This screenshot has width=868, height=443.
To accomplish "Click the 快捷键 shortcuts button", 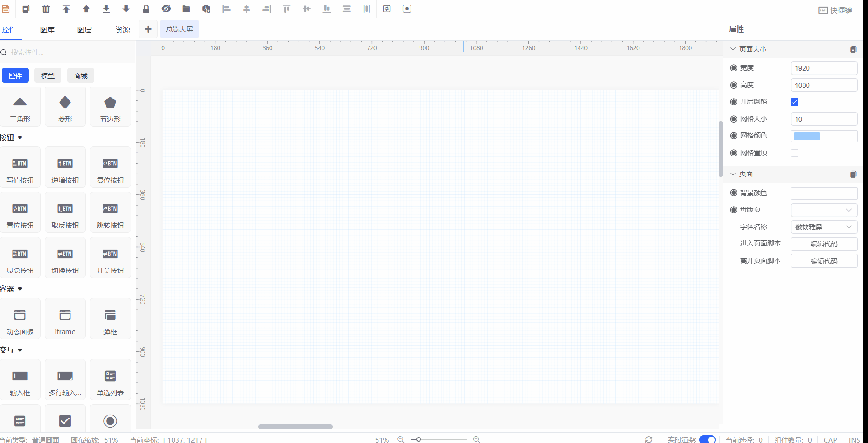I will click(835, 10).
